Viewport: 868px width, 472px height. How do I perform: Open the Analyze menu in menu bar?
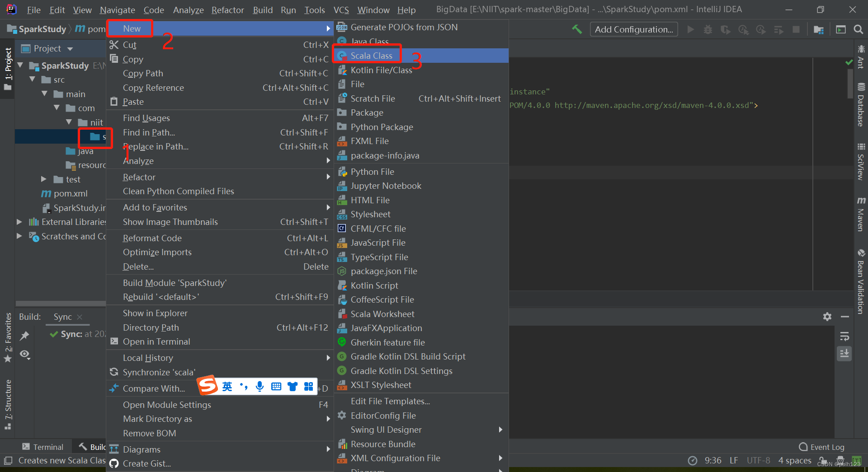click(x=188, y=9)
